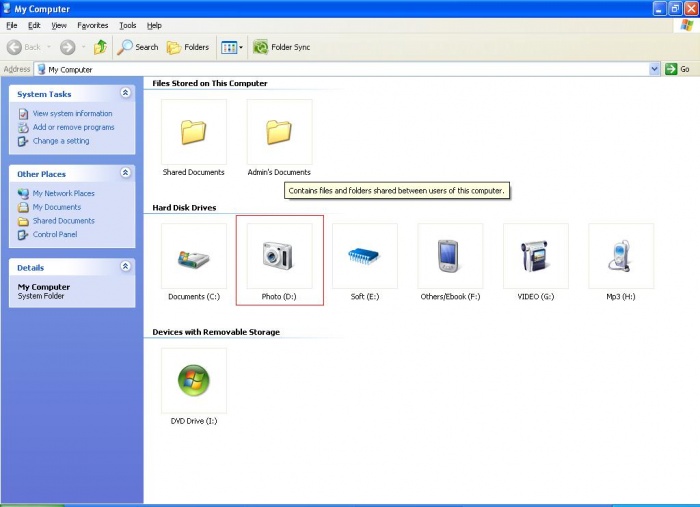Image resolution: width=700 pixels, height=507 pixels.
Task: Collapse the Details panel
Action: coord(125,267)
